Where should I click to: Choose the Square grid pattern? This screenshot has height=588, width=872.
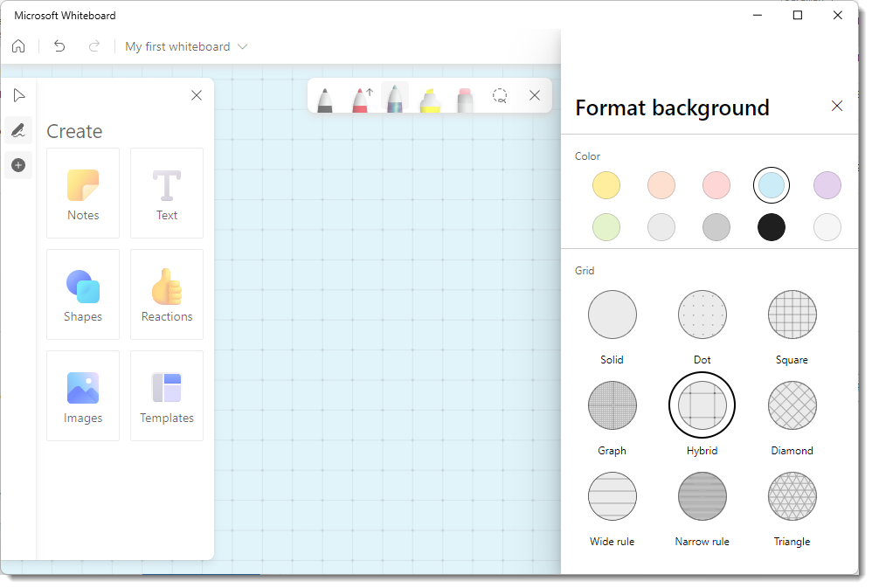tap(792, 315)
